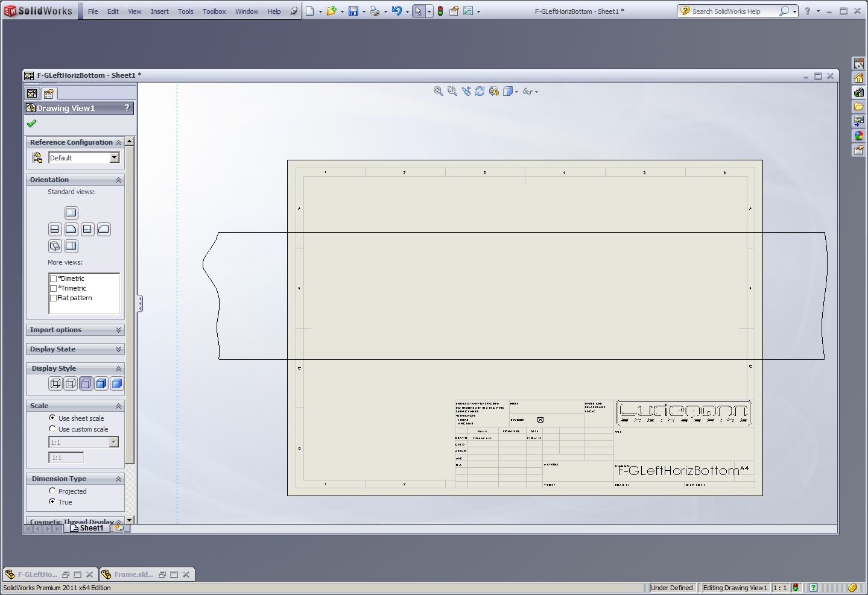Viewport: 868px width, 595px height.
Task: Click the Previous View icon
Action: [466, 91]
